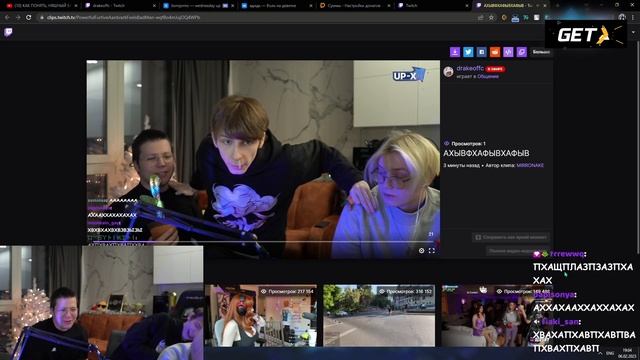This screenshot has height=360, width=640.
Task: Open the browser profile avatar
Action: pos(622,17)
